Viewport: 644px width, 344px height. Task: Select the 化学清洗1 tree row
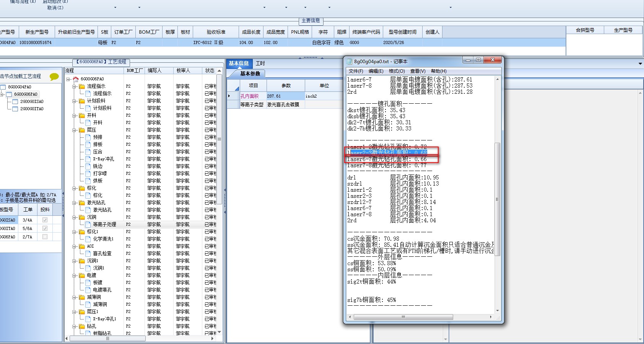tap(103, 239)
